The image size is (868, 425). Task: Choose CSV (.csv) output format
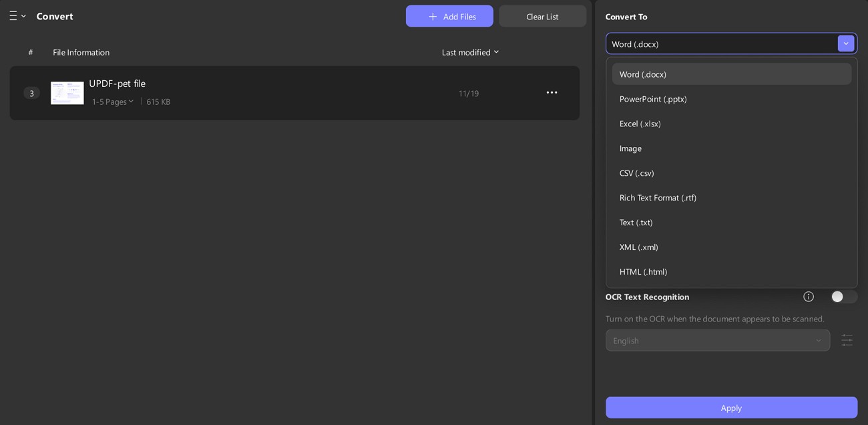coord(637,173)
